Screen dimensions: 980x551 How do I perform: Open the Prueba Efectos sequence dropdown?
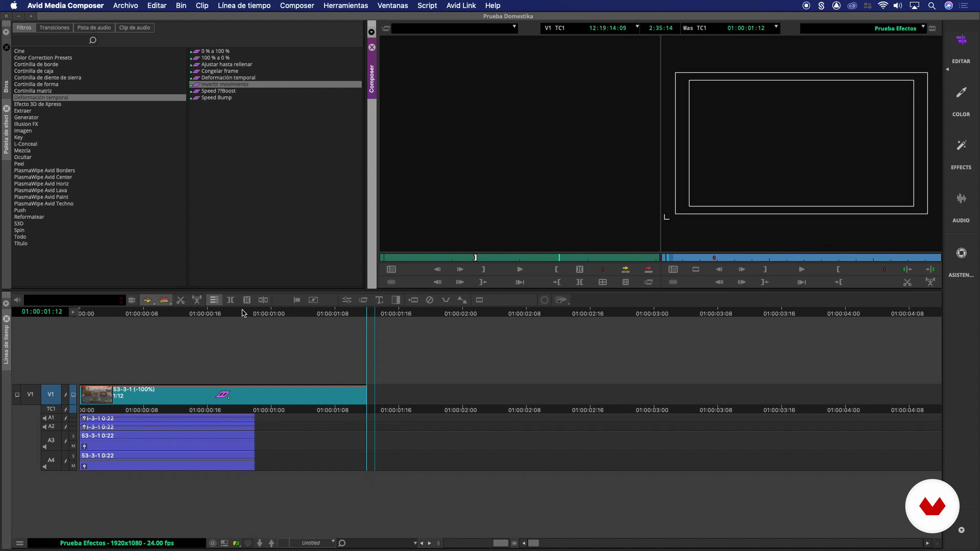[x=923, y=27]
